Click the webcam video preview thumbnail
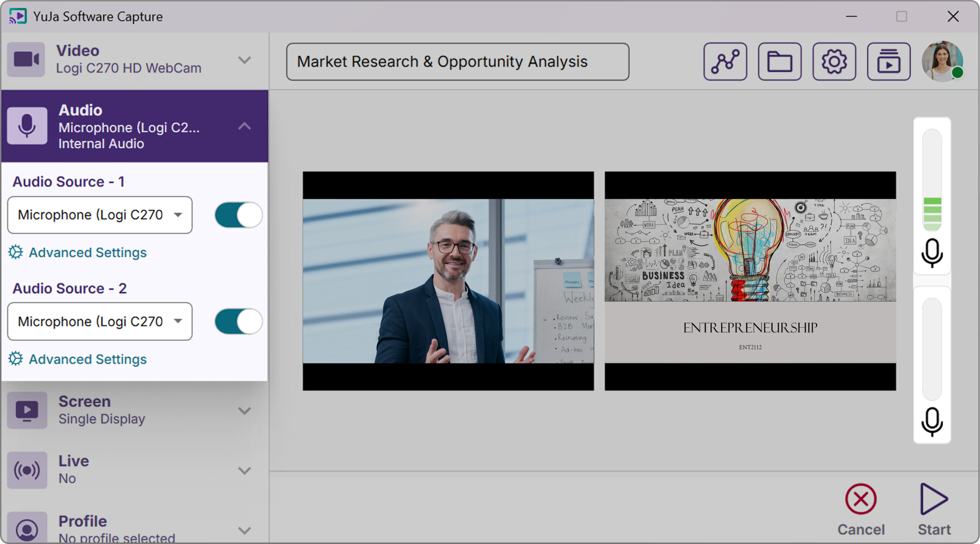This screenshot has height=544, width=980. [x=448, y=281]
